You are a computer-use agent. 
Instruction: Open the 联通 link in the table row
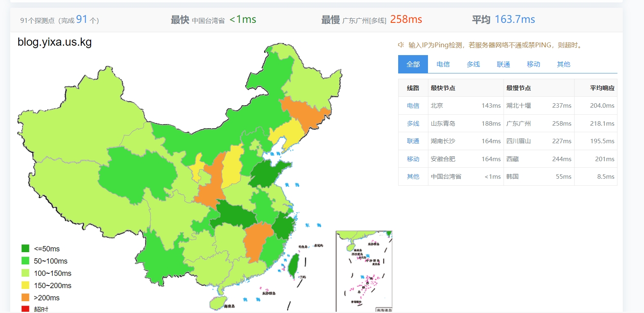click(413, 141)
